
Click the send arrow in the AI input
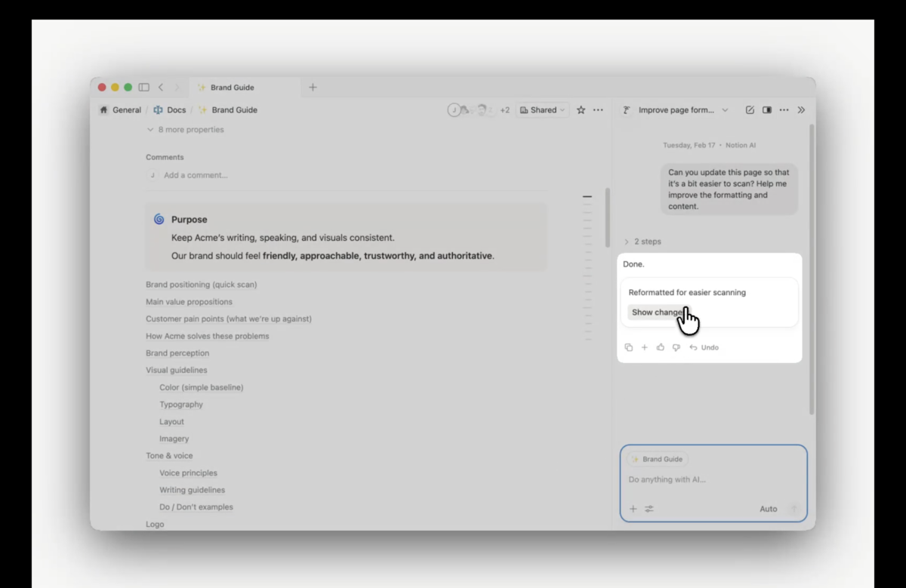point(794,509)
